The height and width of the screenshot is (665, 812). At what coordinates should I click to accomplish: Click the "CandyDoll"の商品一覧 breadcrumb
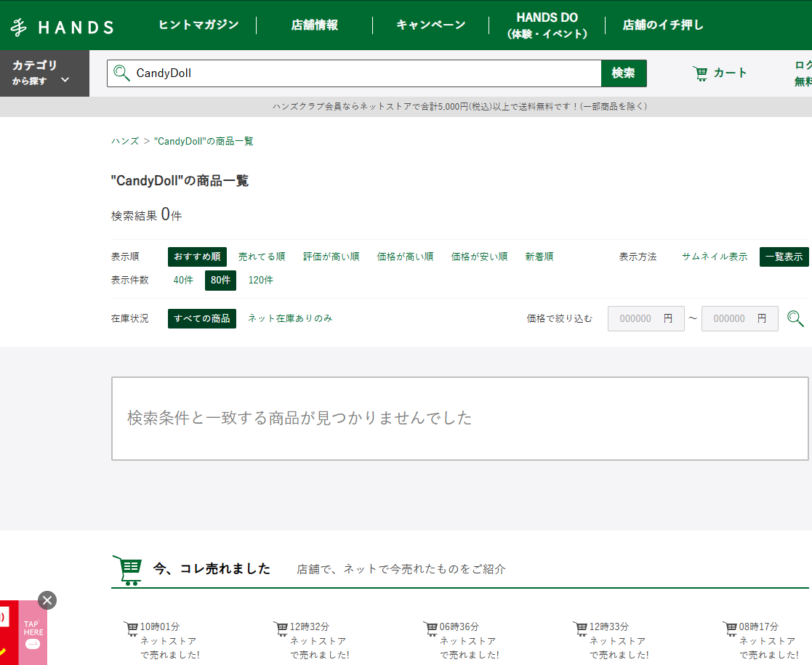point(204,142)
